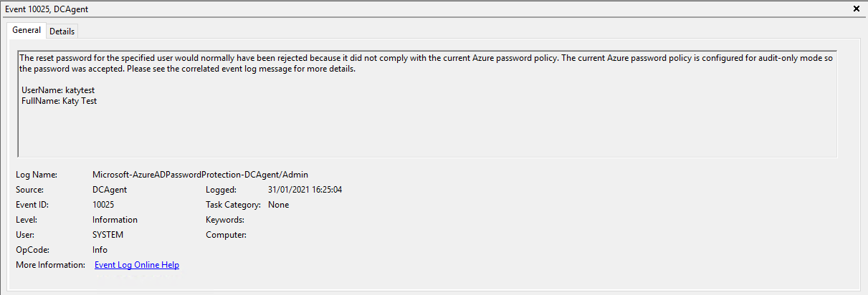Click the Log Name label

click(x=36, y=175)
